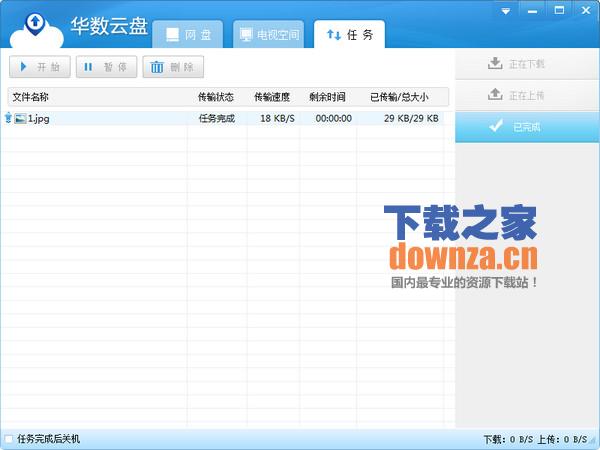Select the 任务 tab
This screenshot has width=600, height=450.
tap(349, 35)
